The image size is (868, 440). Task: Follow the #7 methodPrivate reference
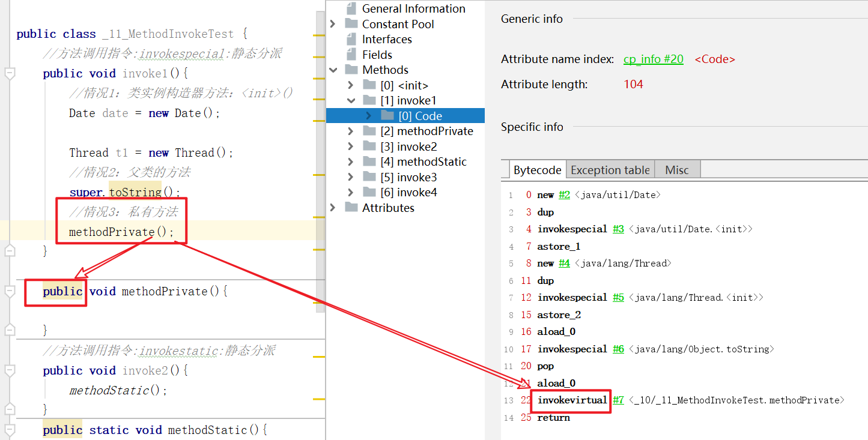[x=618, y=400]
